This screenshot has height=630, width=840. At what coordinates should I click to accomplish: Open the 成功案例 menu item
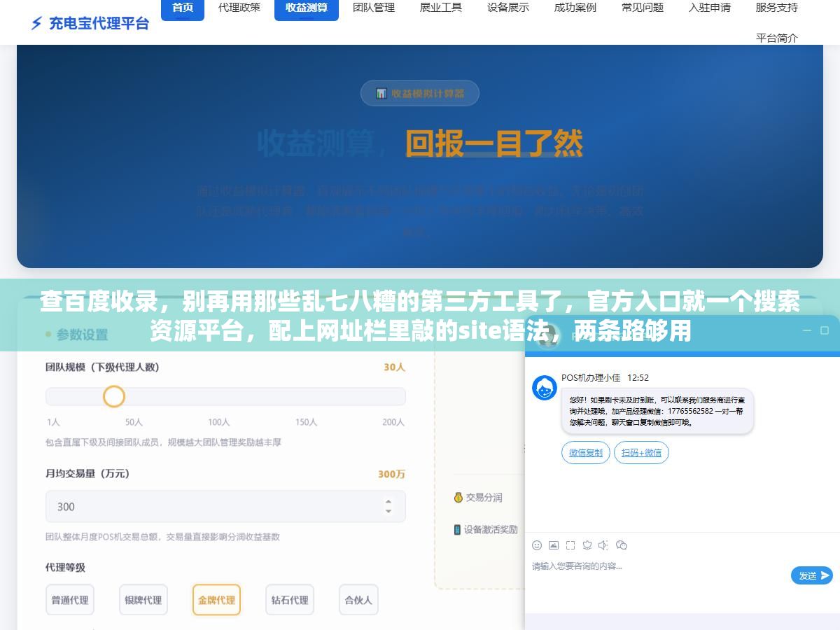tap(575, 8)
